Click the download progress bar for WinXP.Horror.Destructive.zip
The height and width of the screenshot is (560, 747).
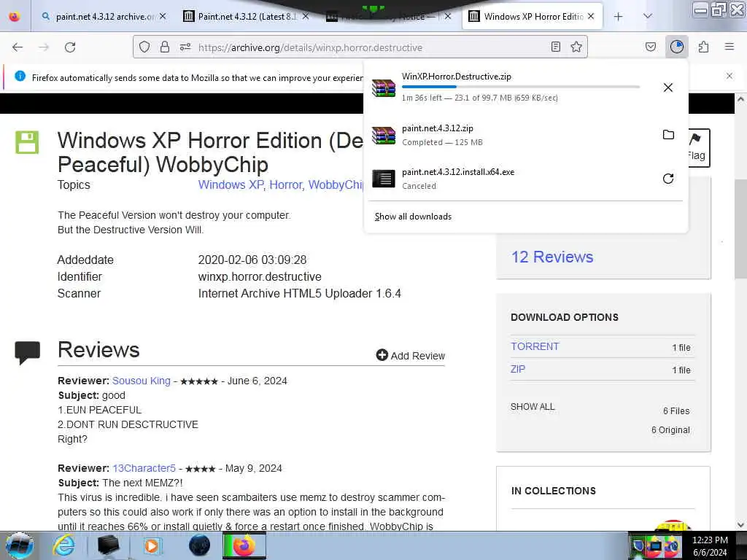[521, 87]
